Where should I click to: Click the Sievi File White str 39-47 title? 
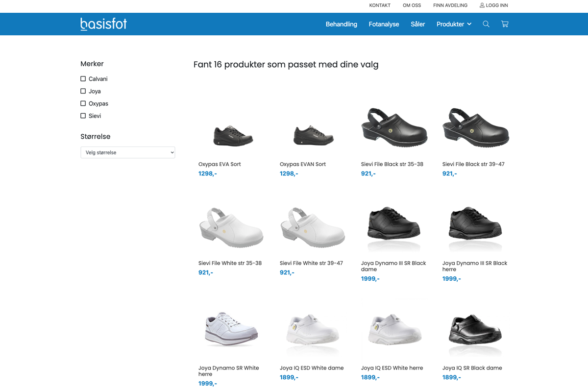click(311, 263)
